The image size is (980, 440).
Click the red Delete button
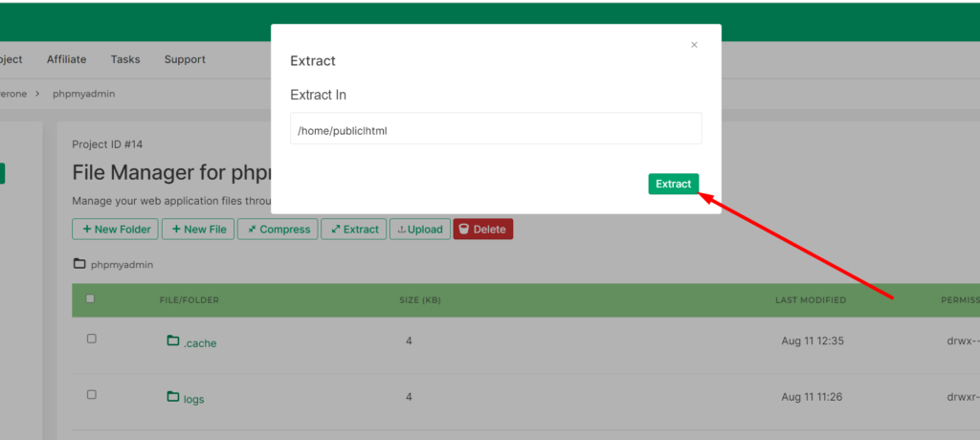pyautogui.click(x=483, y=230)
